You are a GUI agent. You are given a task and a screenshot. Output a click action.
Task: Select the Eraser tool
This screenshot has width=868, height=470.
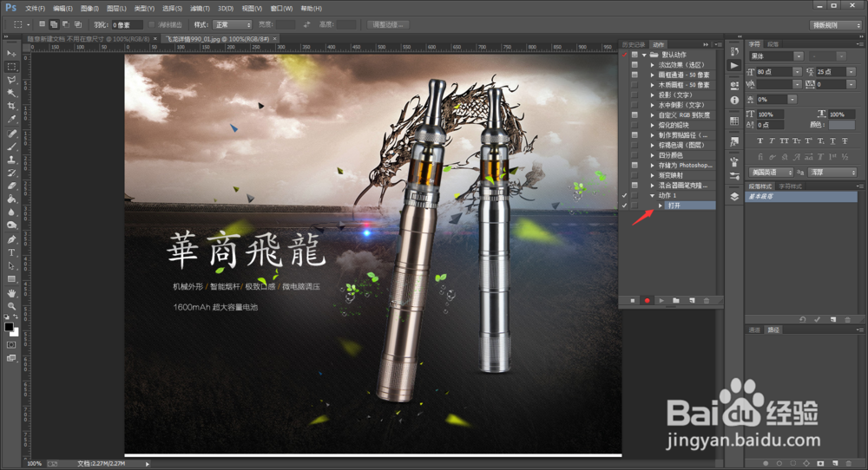click(x=11, y=186)
